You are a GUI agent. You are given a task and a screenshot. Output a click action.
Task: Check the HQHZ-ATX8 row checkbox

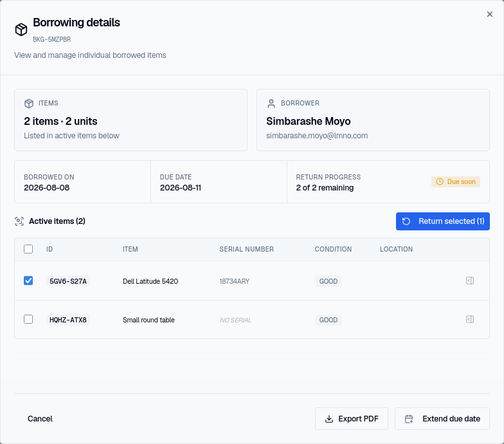click(x=28, y=319)
